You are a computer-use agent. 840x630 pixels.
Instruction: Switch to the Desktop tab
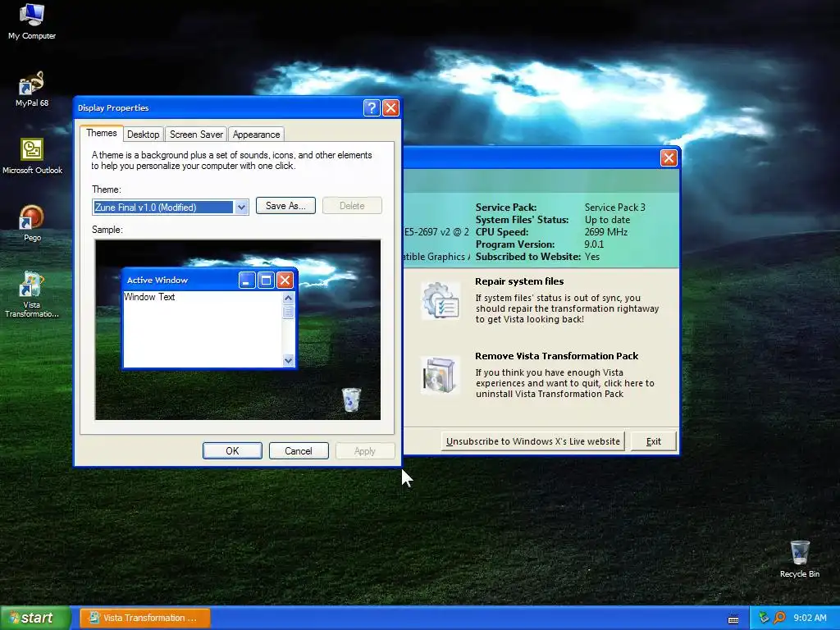(x=143, y=135)
